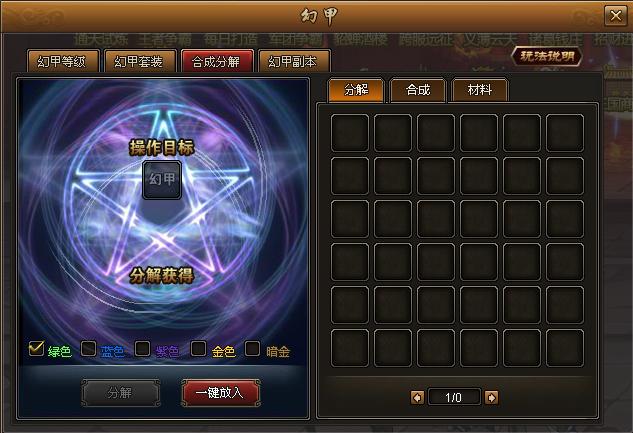The height and width of the screenshot is (433, 633).
Task: Enable the 蓝色 quality checkbox
Action: coord(88,349)
